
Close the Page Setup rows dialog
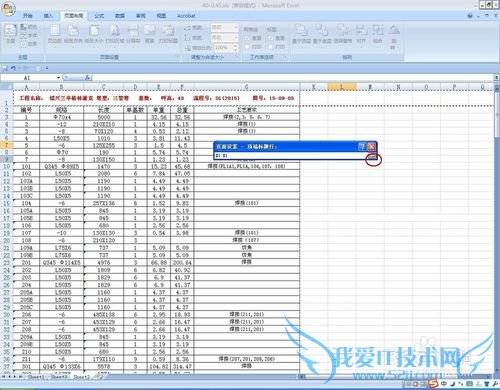372,146
